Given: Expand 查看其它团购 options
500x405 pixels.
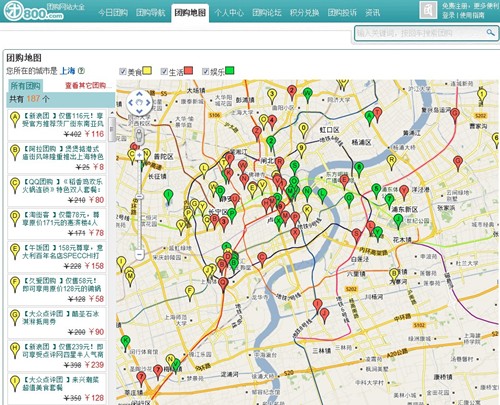Looking at the screenshot, I should tap(85, 86).
